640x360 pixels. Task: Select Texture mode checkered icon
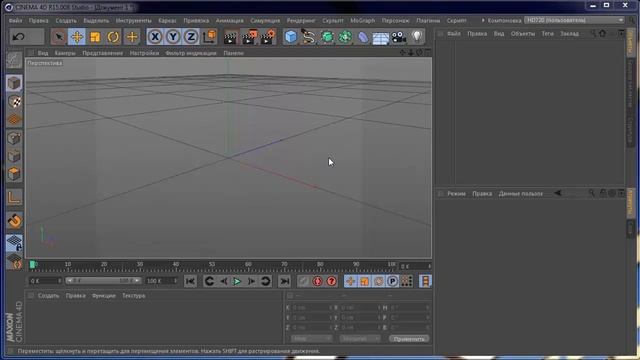[x=14, y=102]
